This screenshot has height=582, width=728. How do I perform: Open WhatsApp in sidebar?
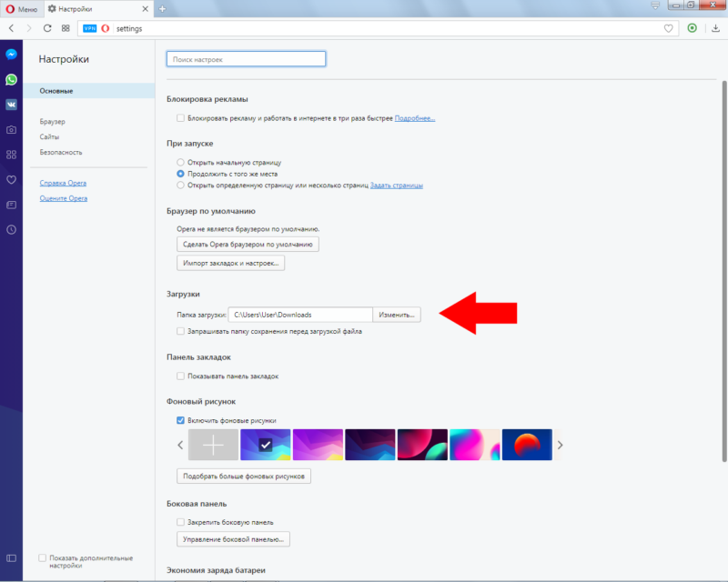(12, 79)
